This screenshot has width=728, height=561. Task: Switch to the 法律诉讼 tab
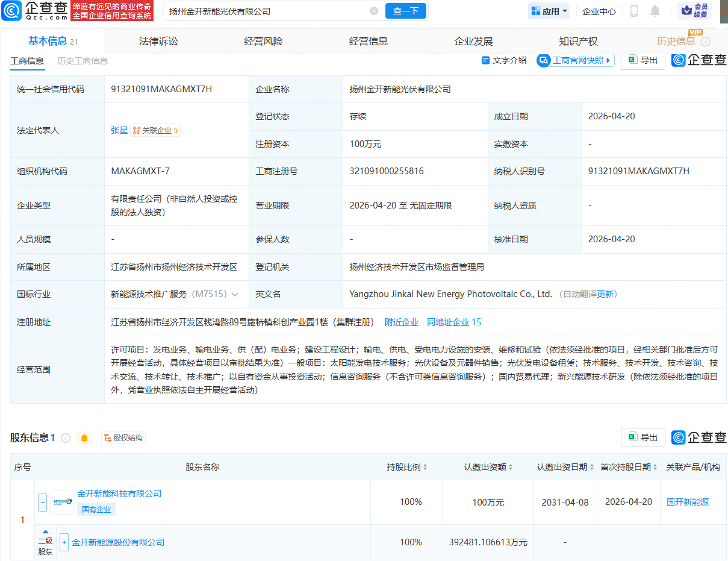[158, 42]
